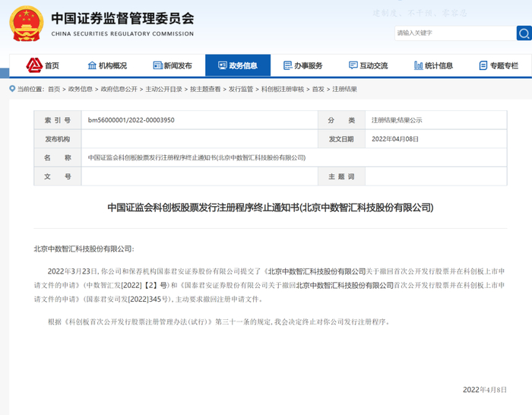Open the 机构概况 menu item
532x415 pixels.
coord(112,65)
